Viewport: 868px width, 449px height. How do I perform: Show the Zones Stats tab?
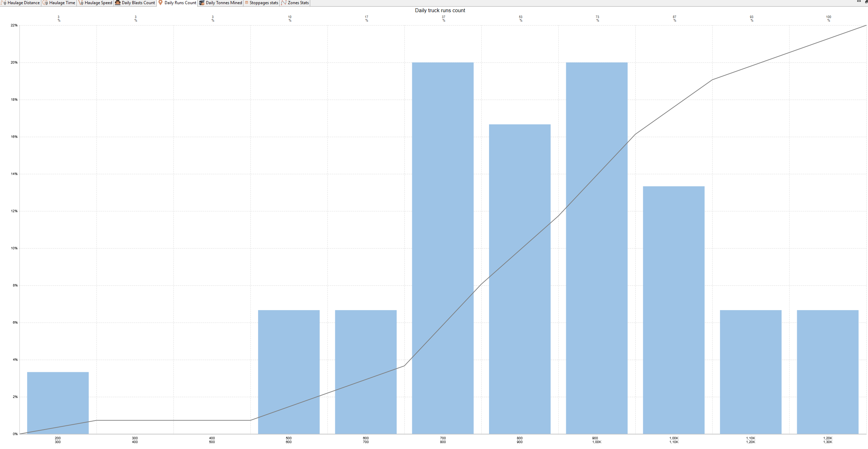point(295,3)
